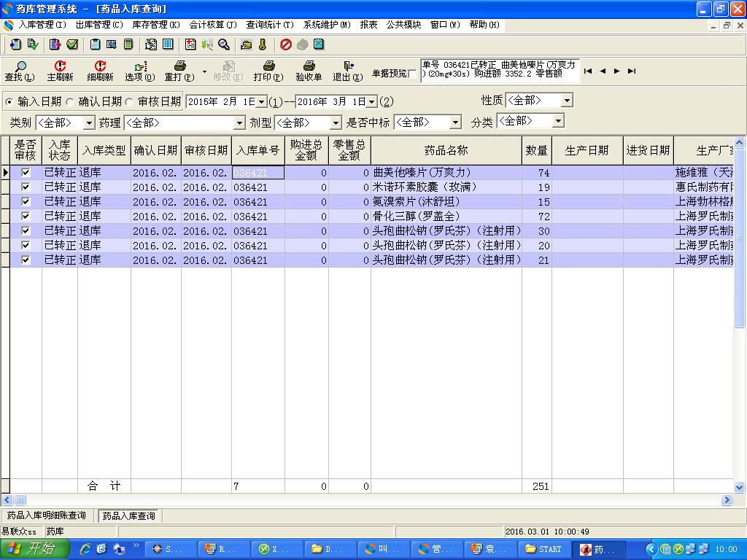The height and width of the screenshot is (560, 747).
Task: Open the 入库管理(I) menu
Action: coord(42,25)
